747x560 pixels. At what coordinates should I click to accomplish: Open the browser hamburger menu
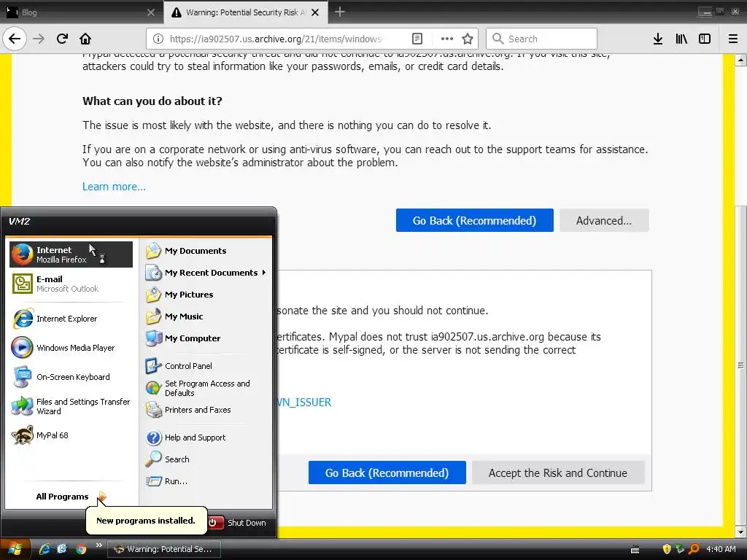coord(733,39)
